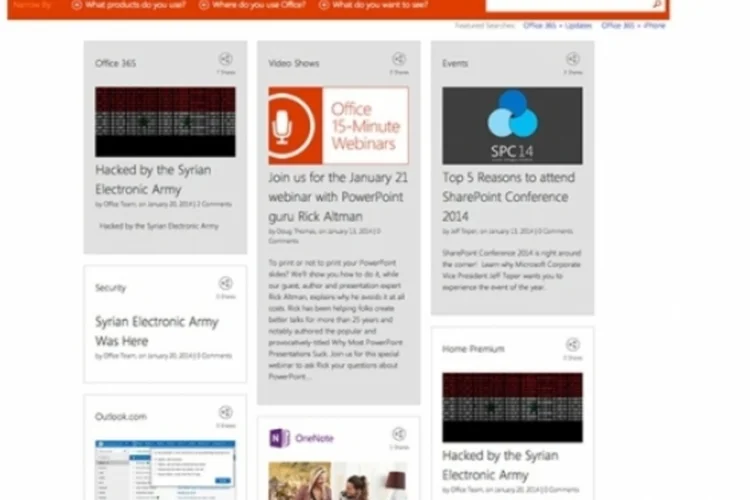Screen dimensions: 750x500
Task: Open the Office 365 category label
Action: [115, 63]
